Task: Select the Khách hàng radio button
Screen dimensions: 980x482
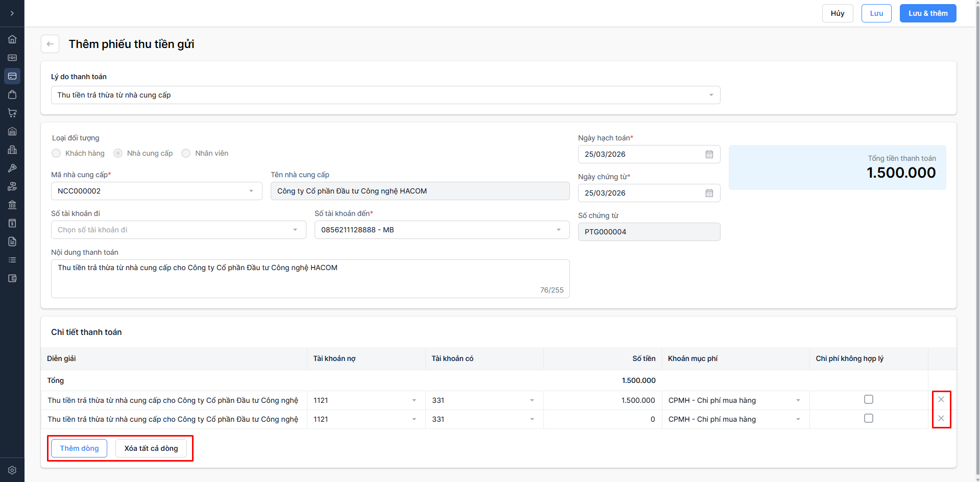Action: click(x=56, y=153)
